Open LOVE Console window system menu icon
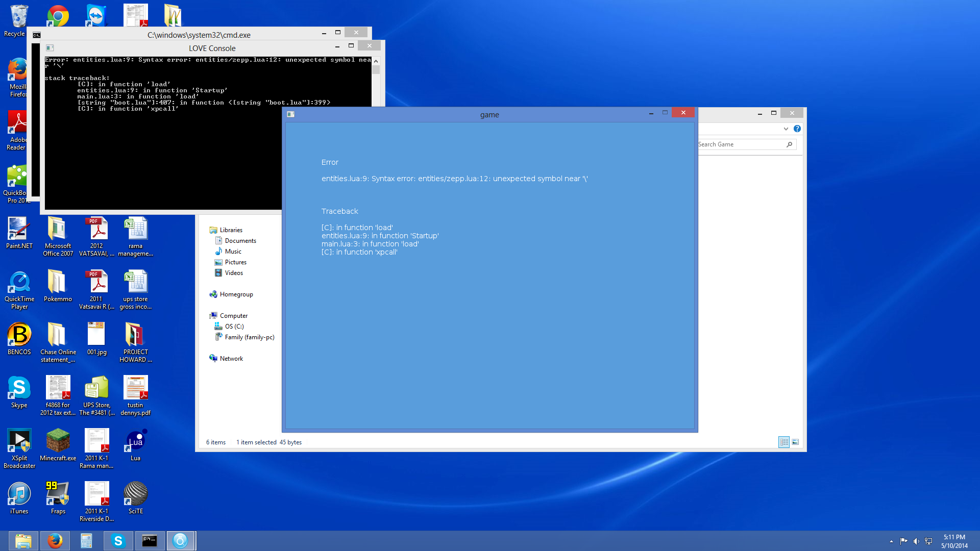This screenshot has height=551, width=980. pos(50,48)
